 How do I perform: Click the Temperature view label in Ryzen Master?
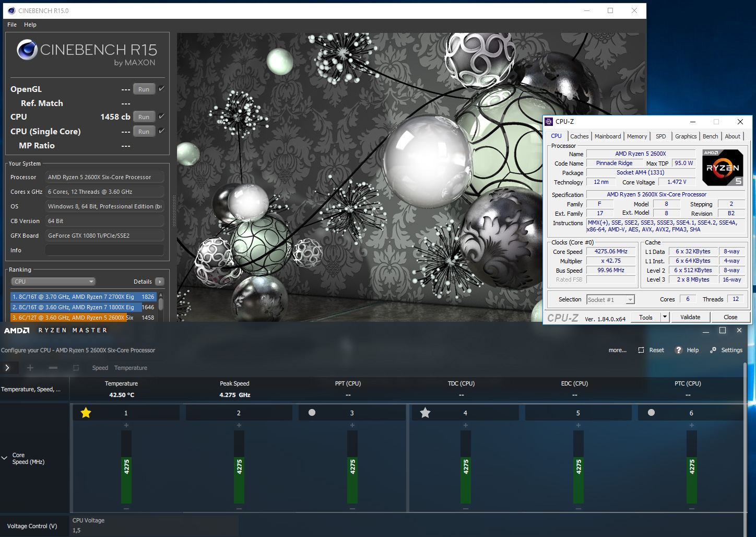(131, 368)
